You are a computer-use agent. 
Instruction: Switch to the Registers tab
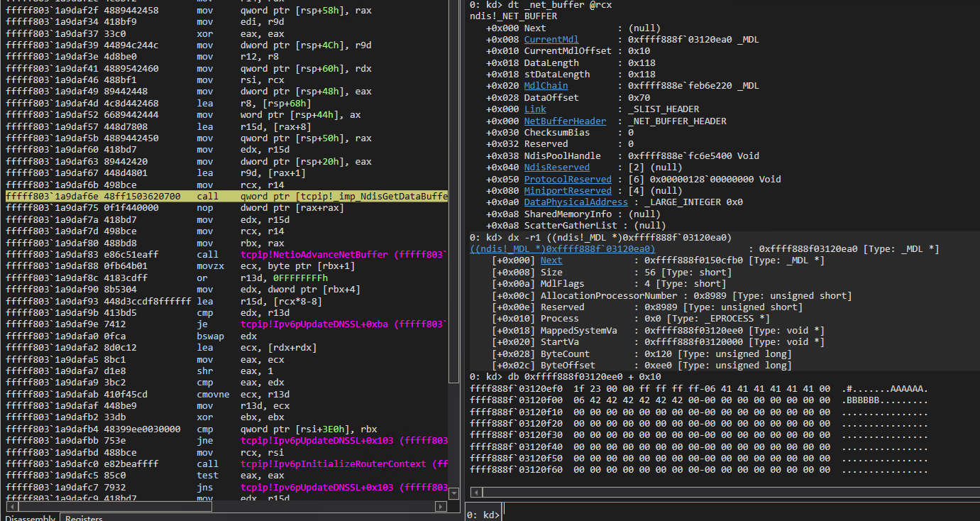(x=83, y=517)
